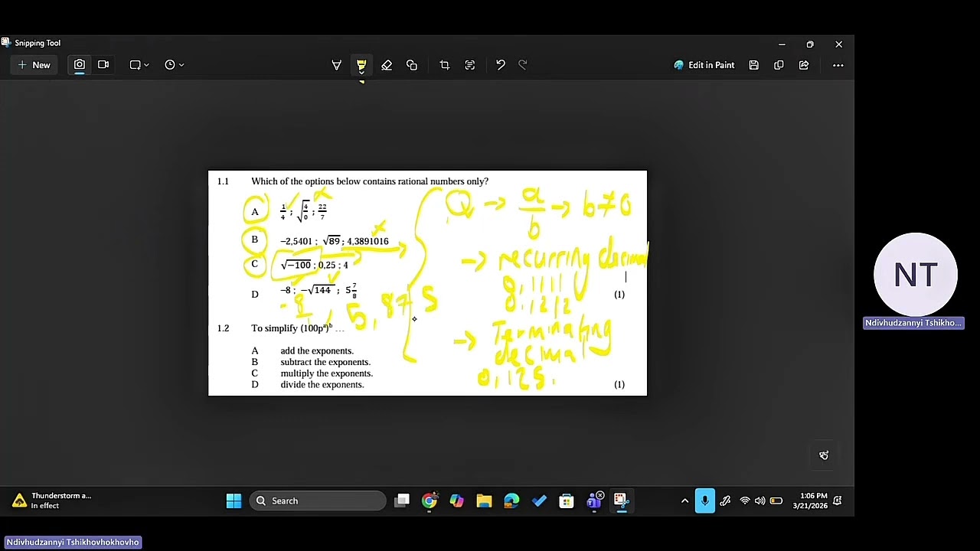This screenshot has height=551, width=980.
Task: Expand the hidden system tray icons chevron
Action: point(684,500)
